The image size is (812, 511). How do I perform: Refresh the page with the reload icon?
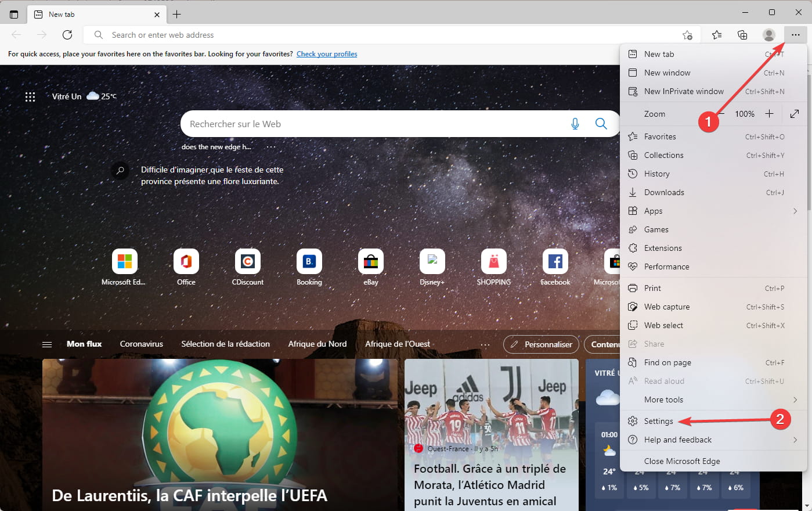[x=67, y=35]
